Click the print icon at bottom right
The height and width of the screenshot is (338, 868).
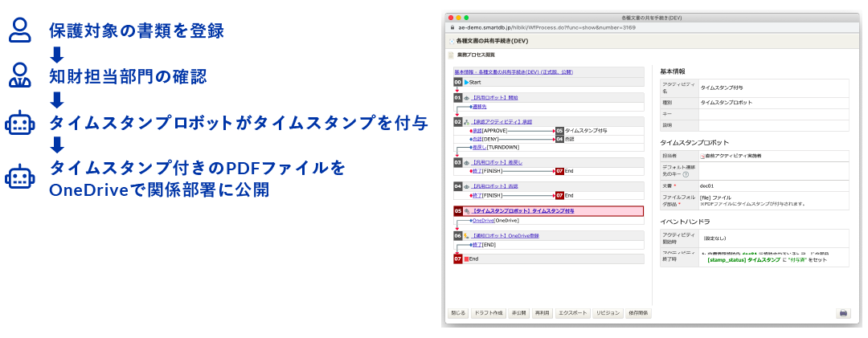pyautogui.click(x=842, y=313)
